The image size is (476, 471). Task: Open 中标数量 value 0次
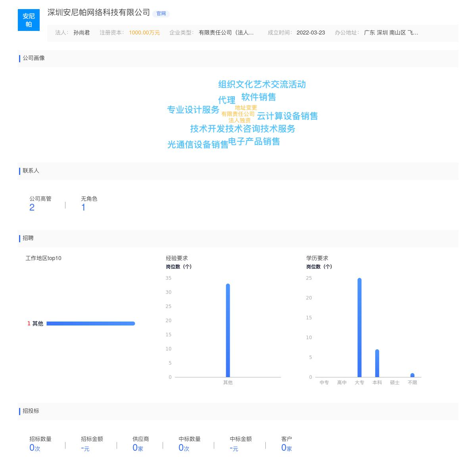184,448
